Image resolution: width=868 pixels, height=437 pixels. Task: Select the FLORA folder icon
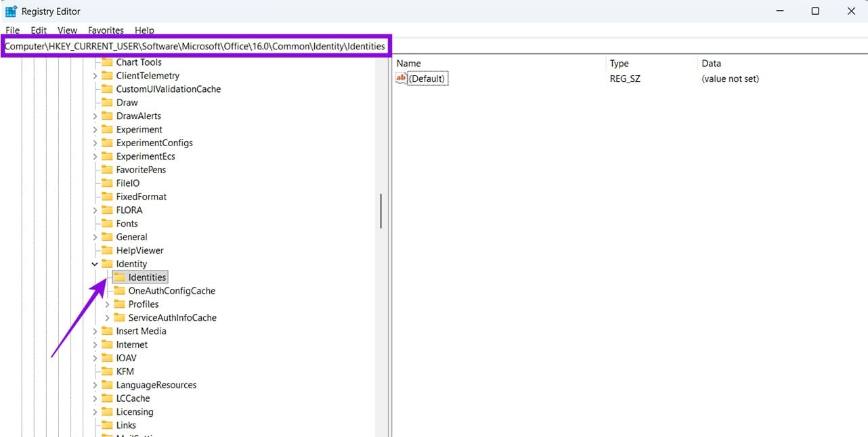pos(107,210)
